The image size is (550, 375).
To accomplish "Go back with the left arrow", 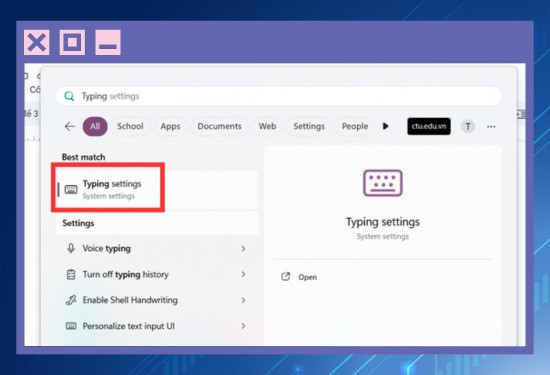I will click(70, 126).
